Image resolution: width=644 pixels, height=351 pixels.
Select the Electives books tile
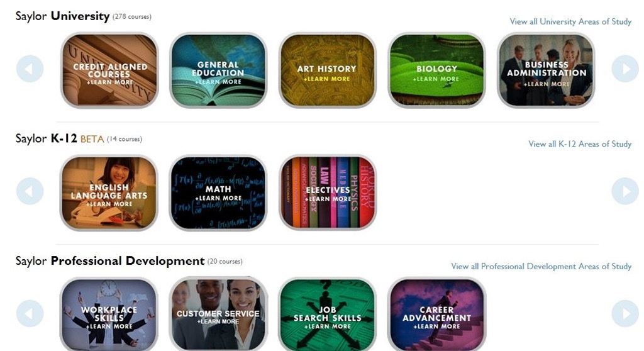pos(327,192)
